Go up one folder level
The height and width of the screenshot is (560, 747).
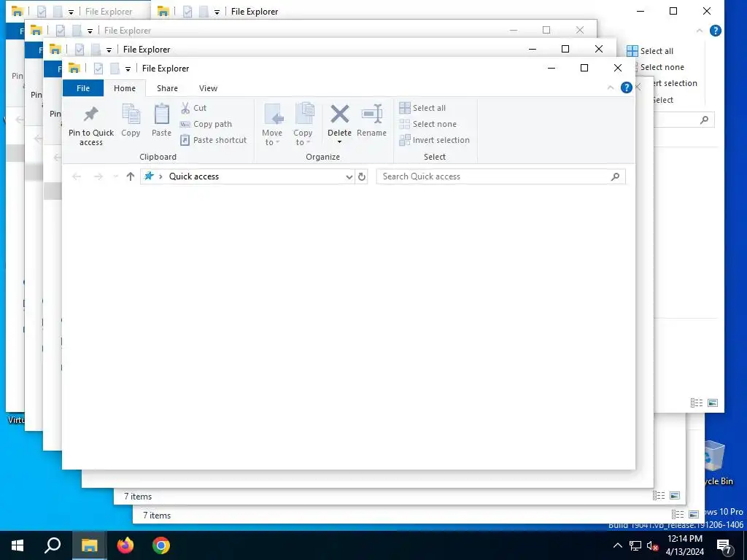131,176
